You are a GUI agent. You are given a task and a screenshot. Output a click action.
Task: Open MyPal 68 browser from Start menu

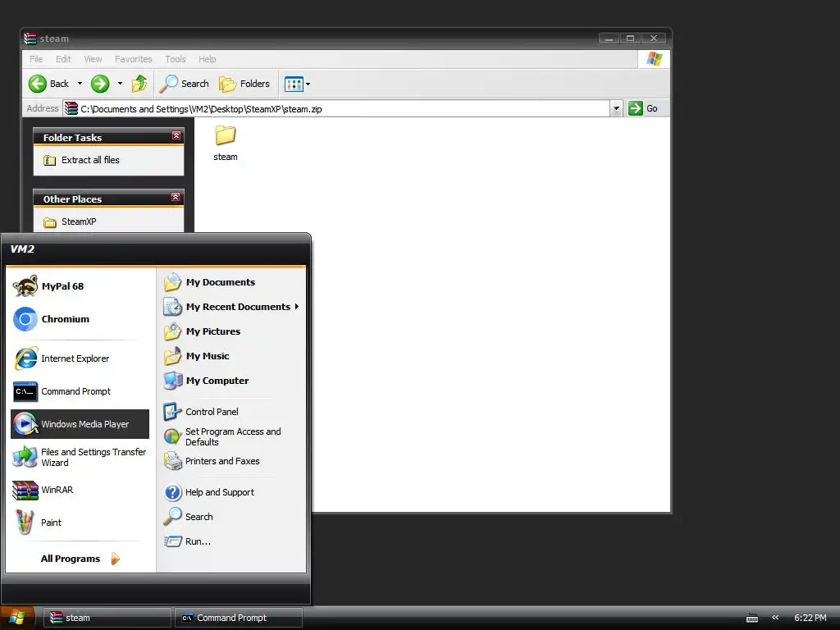click(80, 286)
